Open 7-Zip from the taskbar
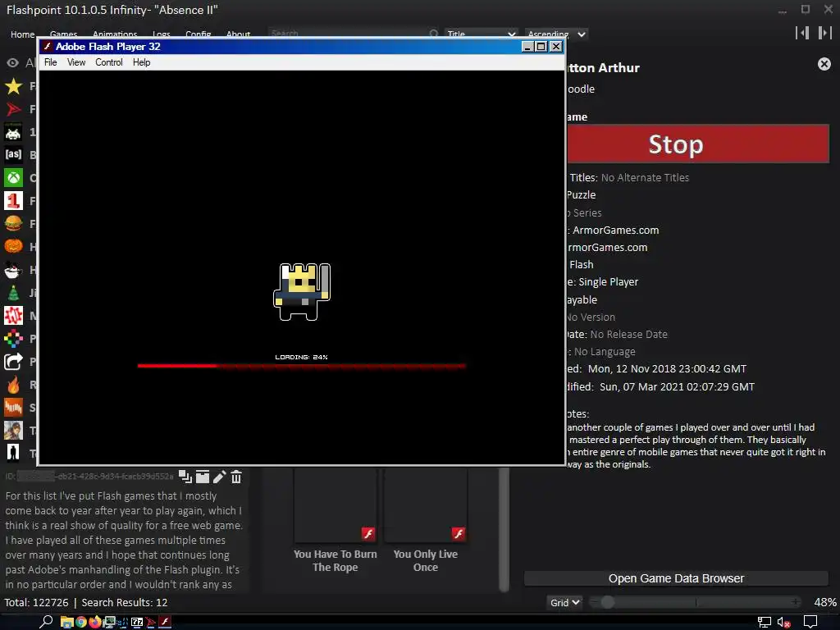Screen dimensions: 840x630 [137, 622]
